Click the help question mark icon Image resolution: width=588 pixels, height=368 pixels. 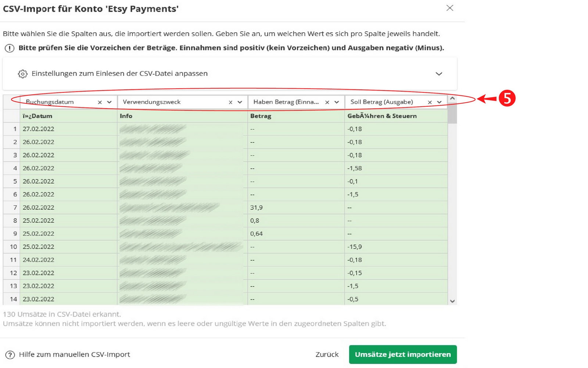click(x=10, y=355)
